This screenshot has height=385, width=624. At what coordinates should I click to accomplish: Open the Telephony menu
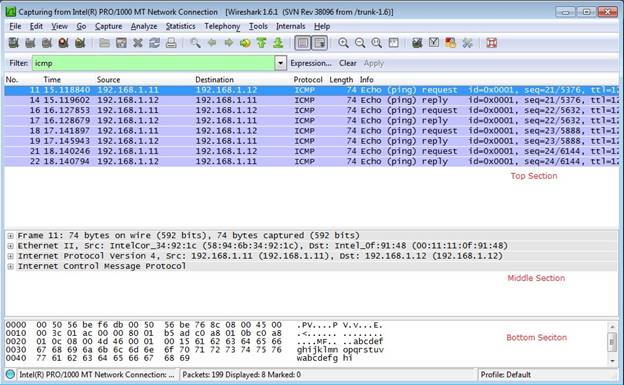[x=222, y=26]
